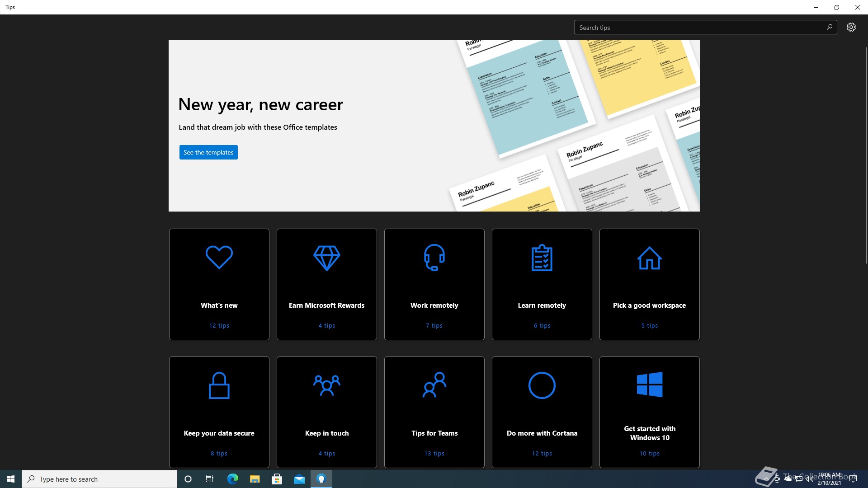Screen dimensions: 868x488
Task: Launch Microsoft Edge from the taskbar
Action: tap(232, 479)
